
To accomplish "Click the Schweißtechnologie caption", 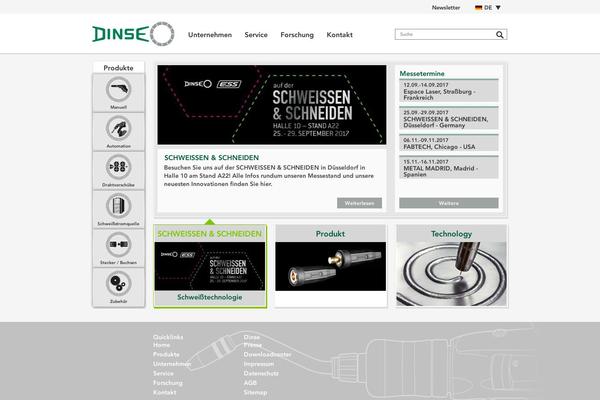I will pos(210,297).
